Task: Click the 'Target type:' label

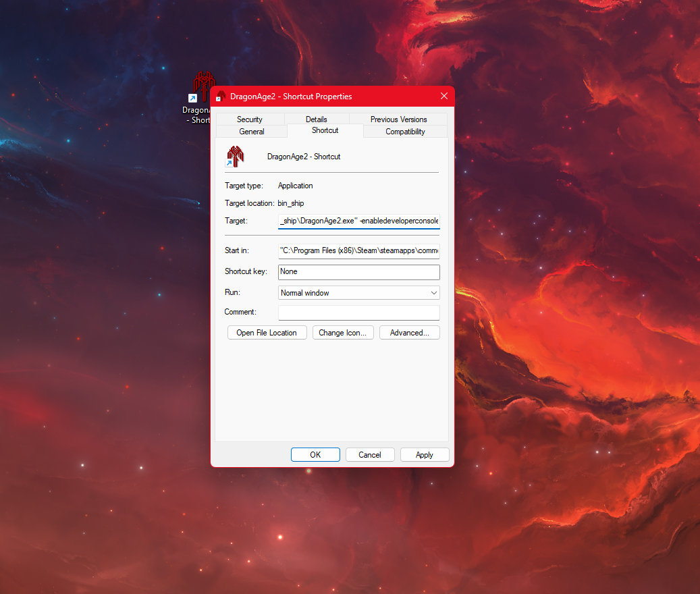Action: click(x=244, y=186)
